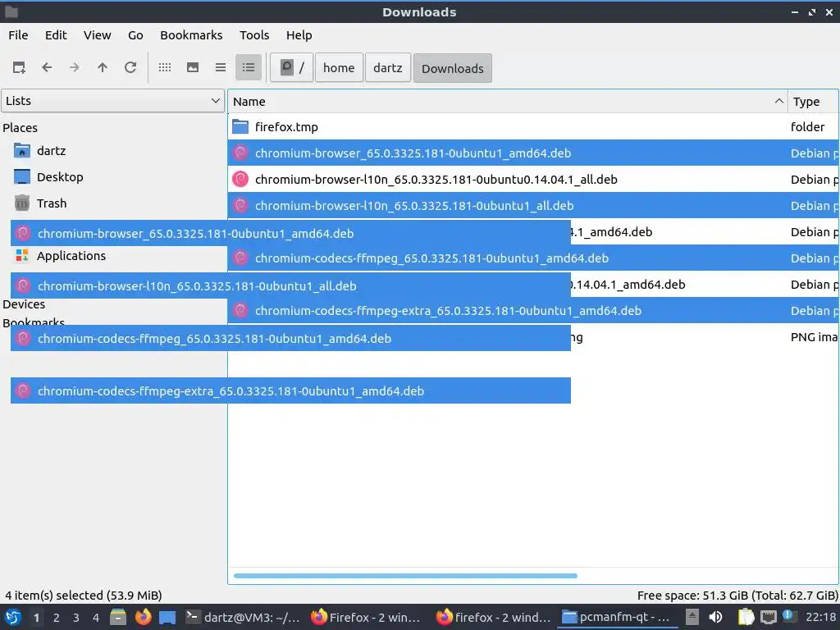
Task: Click the free space status text
Action: tap(737, 596)
